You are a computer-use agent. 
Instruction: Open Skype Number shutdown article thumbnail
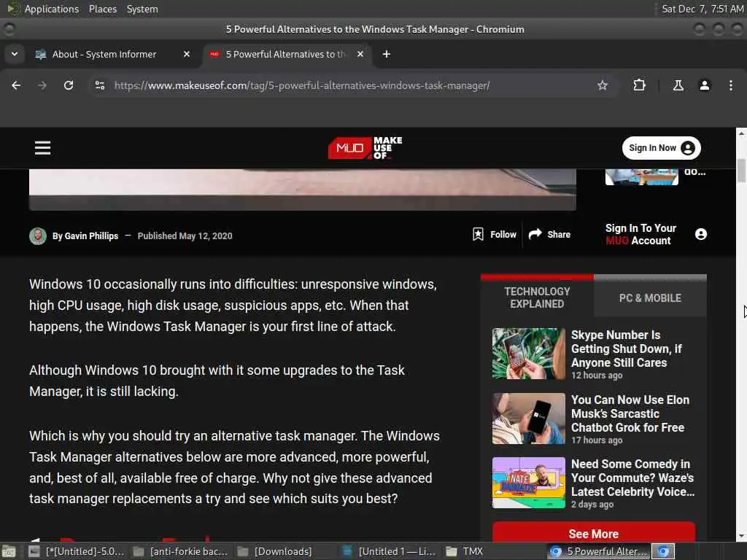(528, 354)
